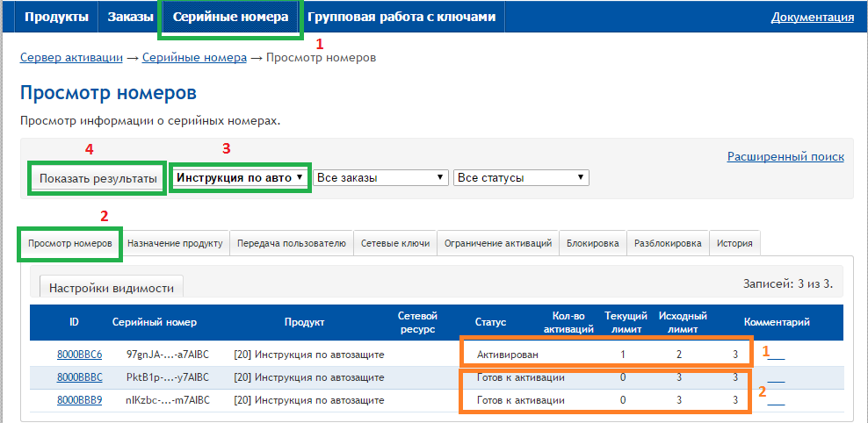Expand the Все статусы dropdown
Image resolution: width=868 pixels, height=423 pixels.
coord(520,177)
